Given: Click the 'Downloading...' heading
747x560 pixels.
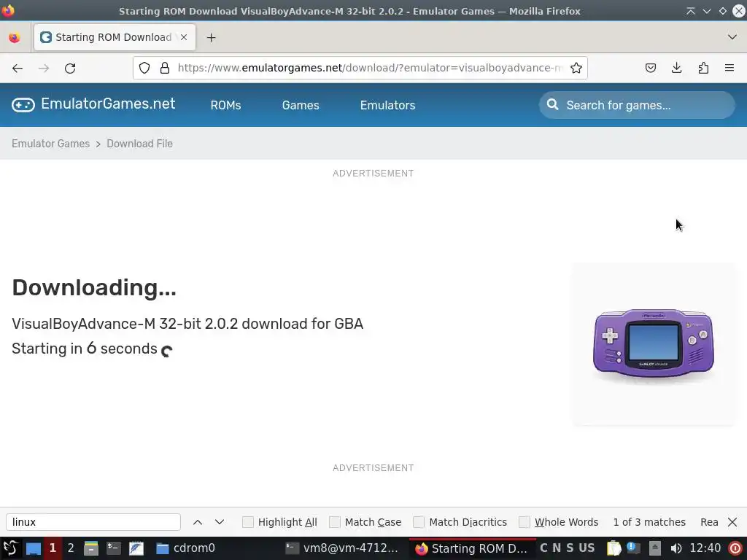Looking at the screenshot, I should click(x=94, y=287).
